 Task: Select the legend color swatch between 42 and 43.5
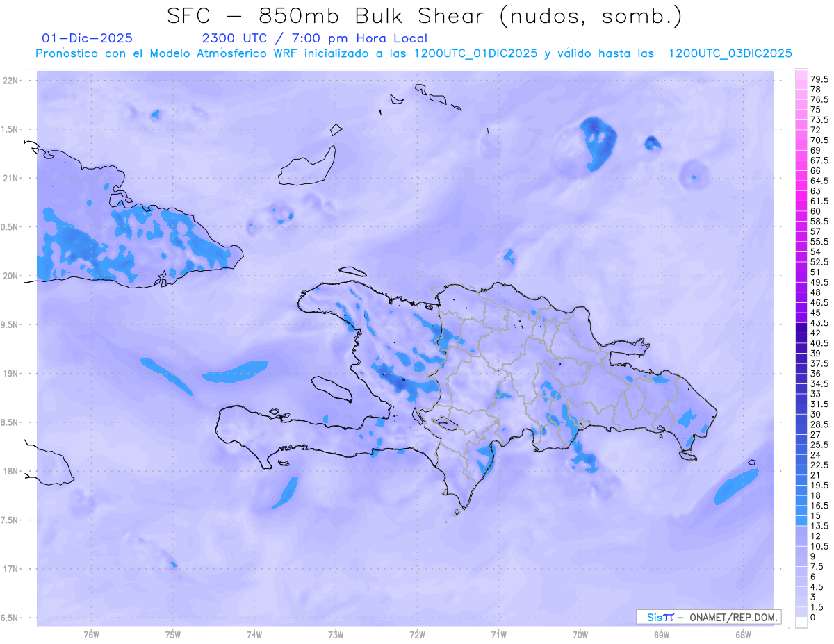point(801,329)
